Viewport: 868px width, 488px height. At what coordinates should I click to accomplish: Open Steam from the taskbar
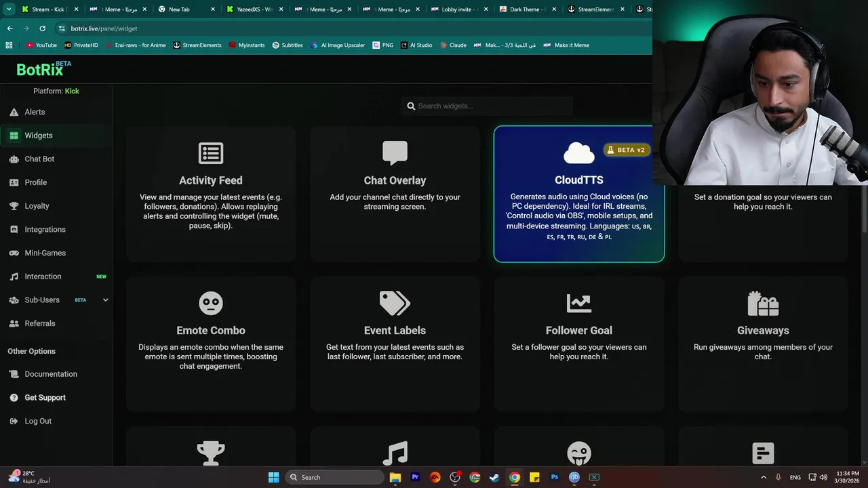pyautogui.click(x=494, y=477)
